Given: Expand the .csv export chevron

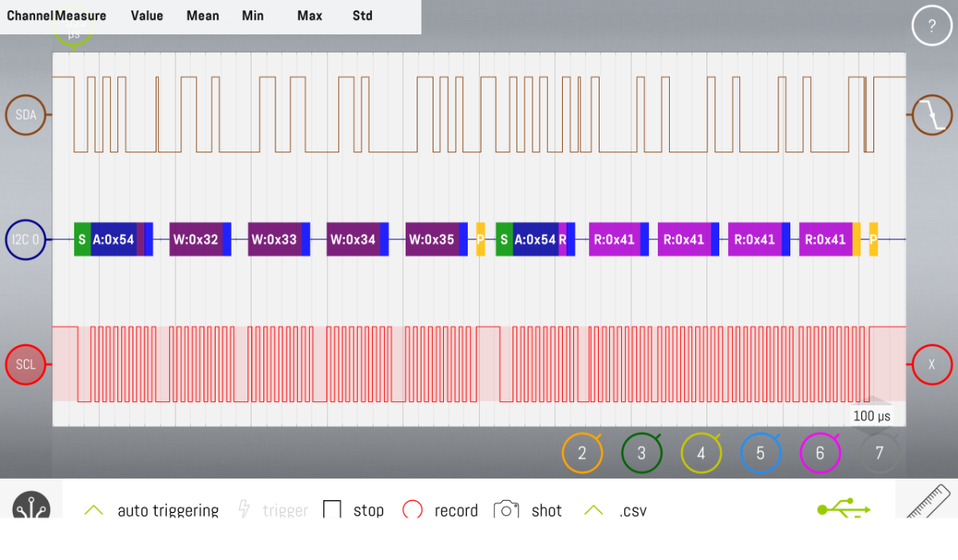Looking at the screenshot, I should pos(593,510).
